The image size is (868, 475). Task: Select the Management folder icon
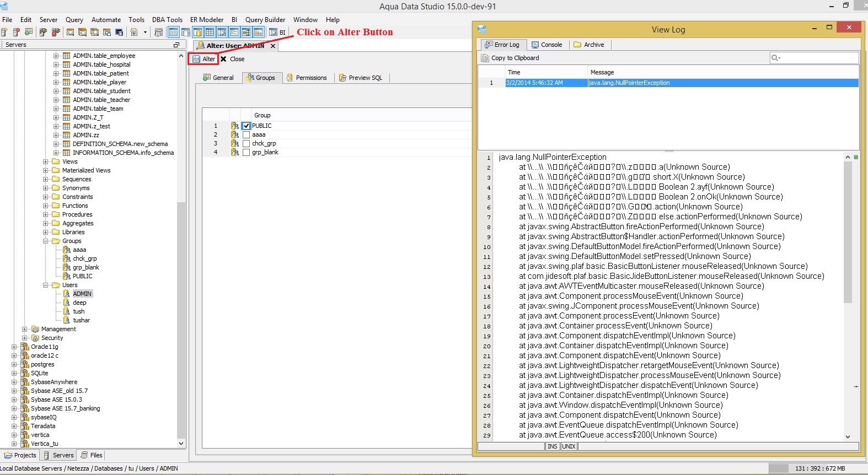35,329
